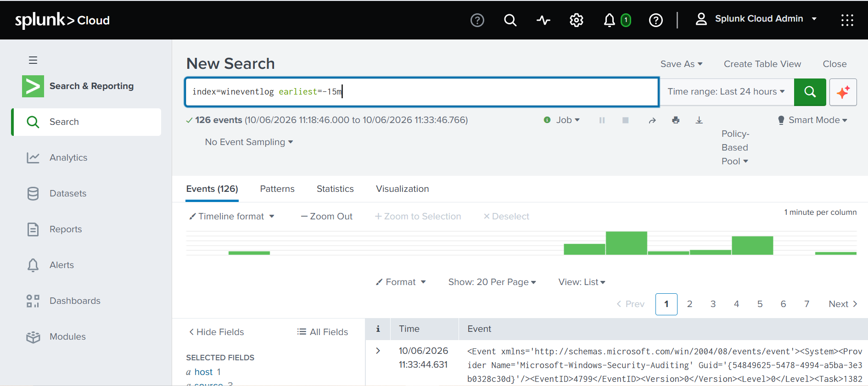Open the grey help circle icon
Screen dimensions: 868x386
(477, 20)
